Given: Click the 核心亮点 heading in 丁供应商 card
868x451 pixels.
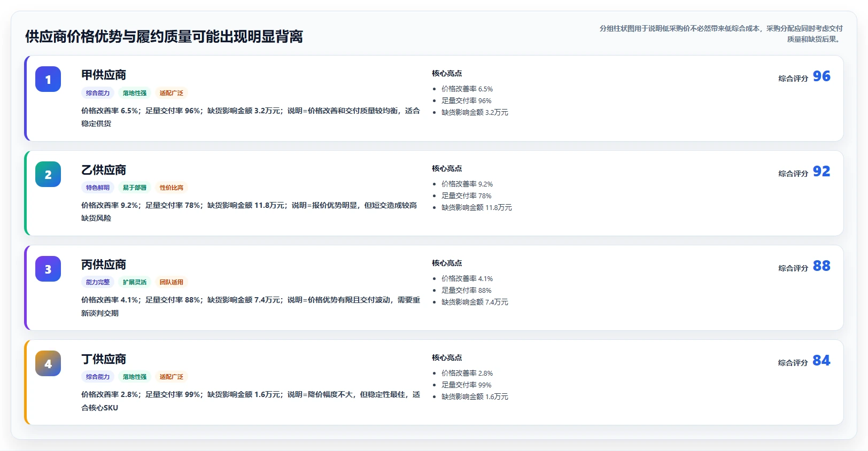Looking at the screenshot, I should pyautogui.click(x=447, y=358).
